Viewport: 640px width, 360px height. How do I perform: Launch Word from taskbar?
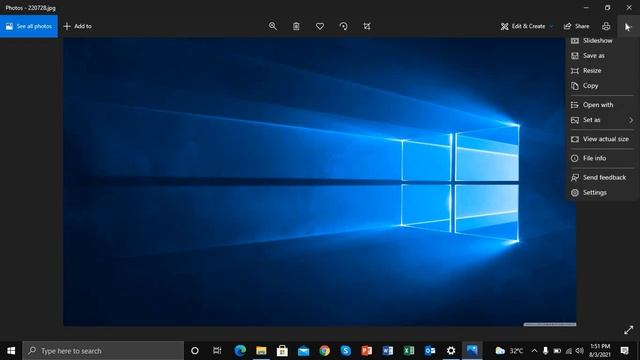point(388,351)
